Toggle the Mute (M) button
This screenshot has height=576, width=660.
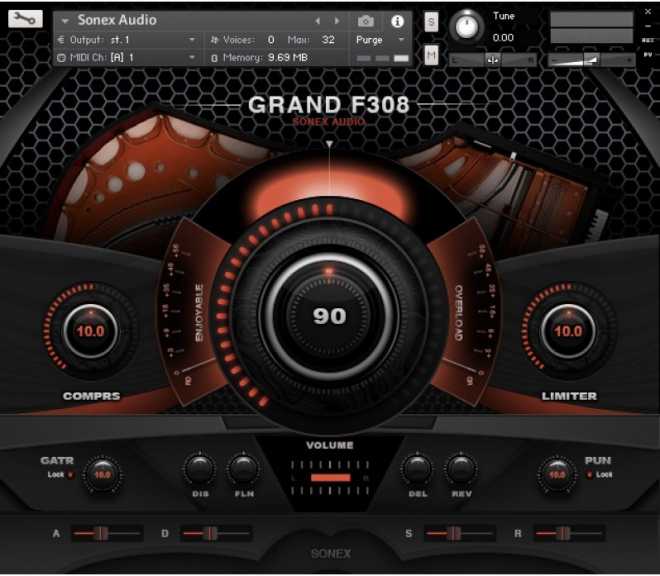pyautogui.click(x=431, y=55)
